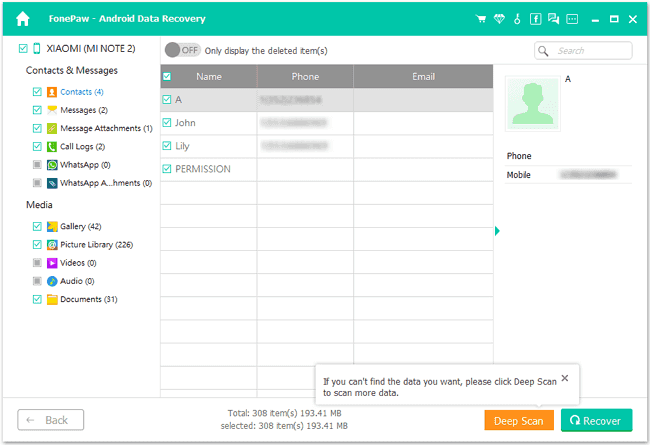Click the XIAOMI phone device icon
650x445 pixels.
click(37, 49)
